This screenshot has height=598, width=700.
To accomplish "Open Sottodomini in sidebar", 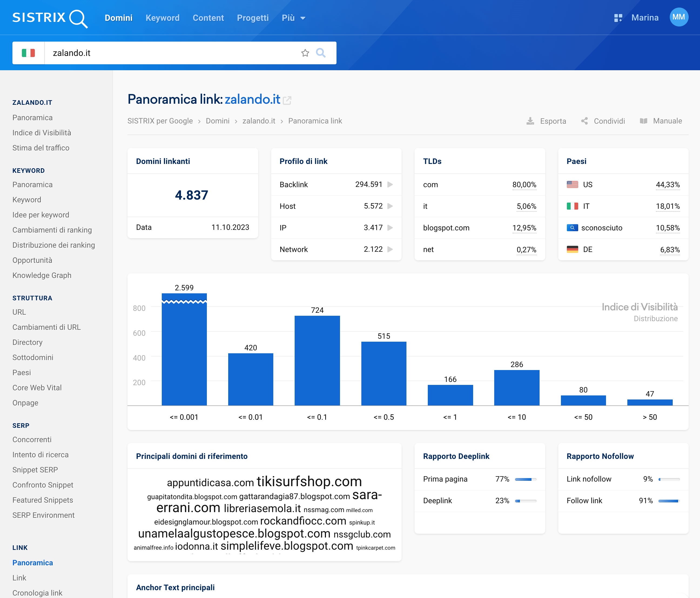I will (x=33, y=357).
